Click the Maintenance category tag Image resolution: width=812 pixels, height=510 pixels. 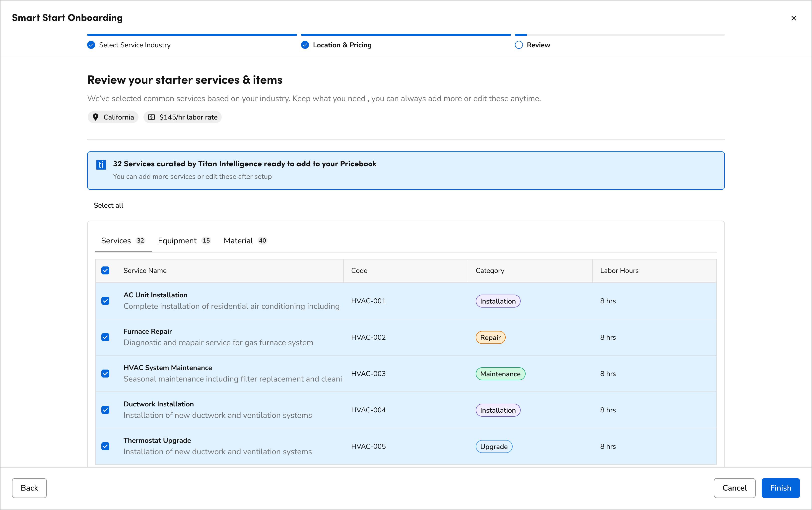(500, 374)
